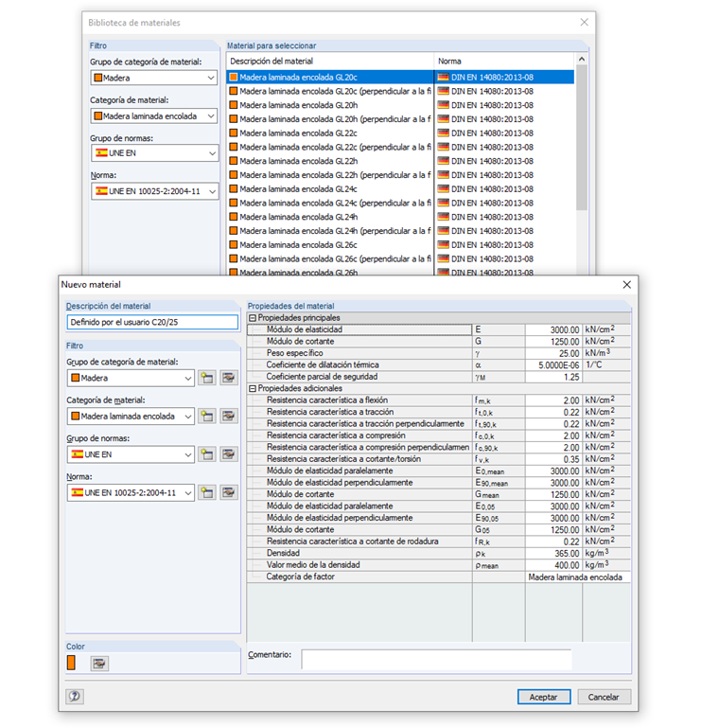Click scrollbar up arrow in material list
This screenshot has height=728, width=719.
pos(582,60)
